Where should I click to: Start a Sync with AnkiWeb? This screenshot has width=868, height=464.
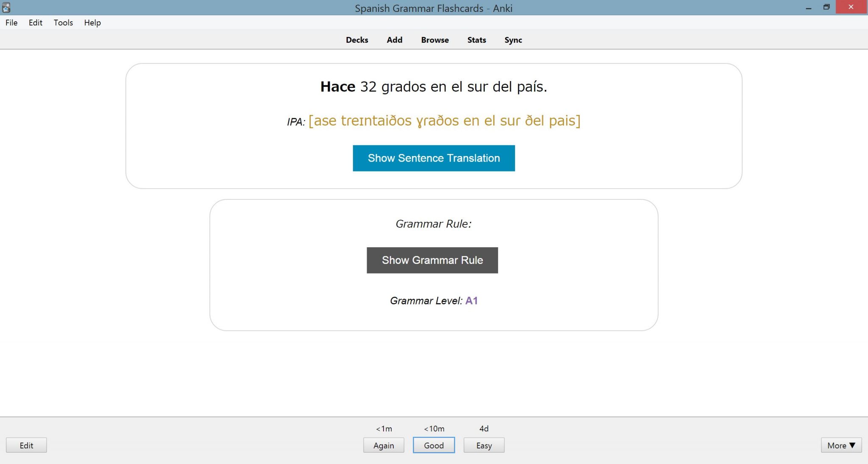513,39
